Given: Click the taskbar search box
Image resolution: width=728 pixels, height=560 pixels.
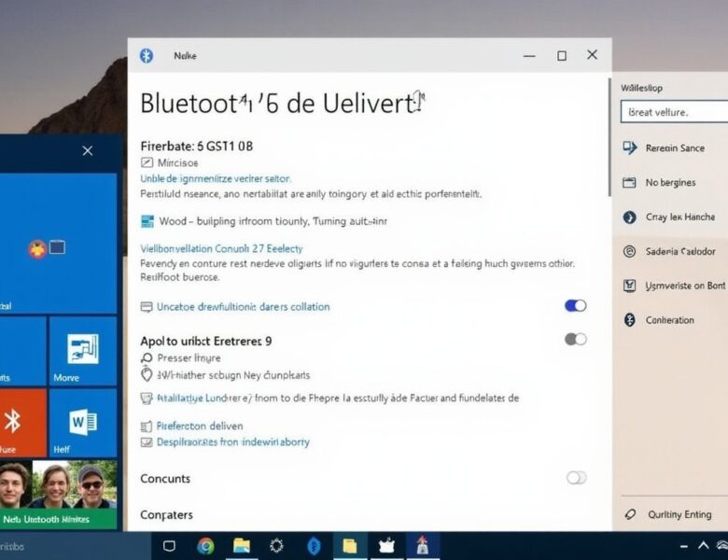Looking at the screenshot, I should coord(76,546).
